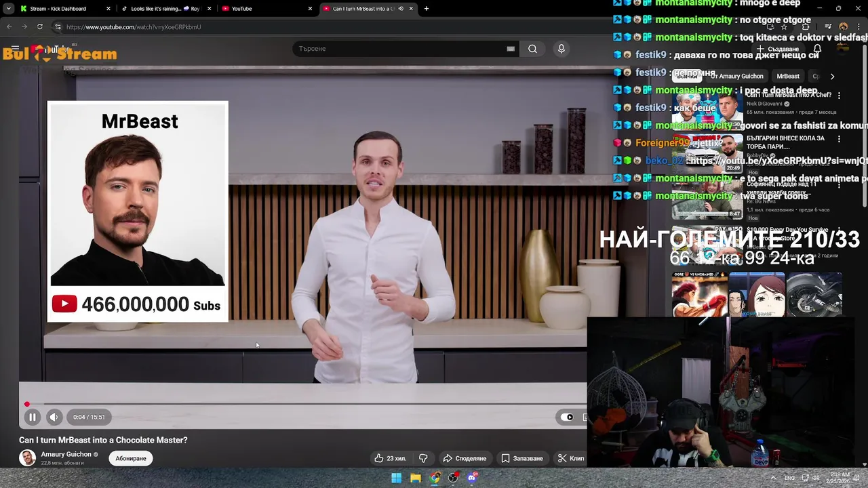
Task: Open Google Chrome from the taskbar
Action: (435, 478)
